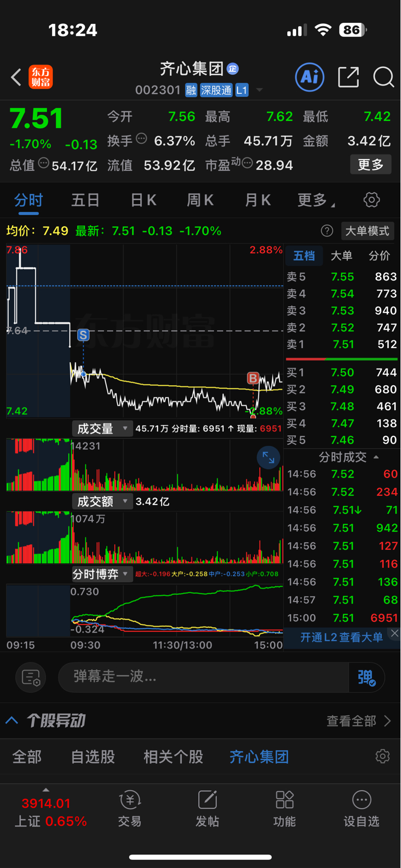The image size is (401, 868).
Task: Tap the 融 margin badge
Action: (191, 90)
